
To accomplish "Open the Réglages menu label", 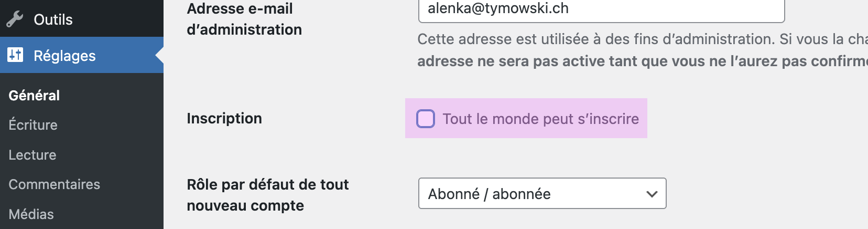I will point(64,56).
